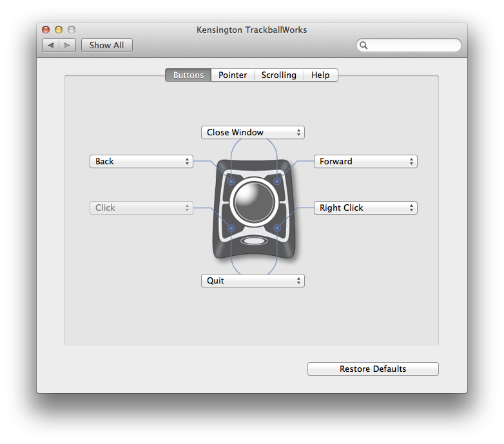Close the window with the red button
The width and height of the screenshot is (504, 444).
click(46, 30)
